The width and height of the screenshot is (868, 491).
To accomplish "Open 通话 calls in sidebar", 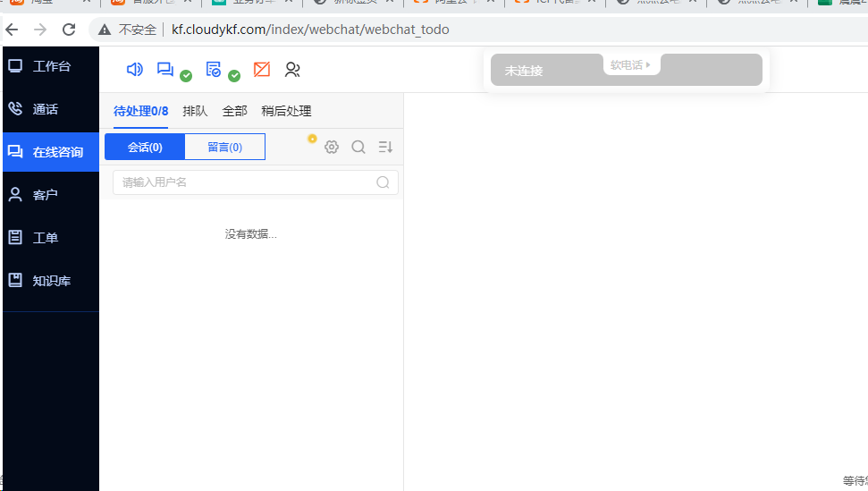I will point(45,109).
